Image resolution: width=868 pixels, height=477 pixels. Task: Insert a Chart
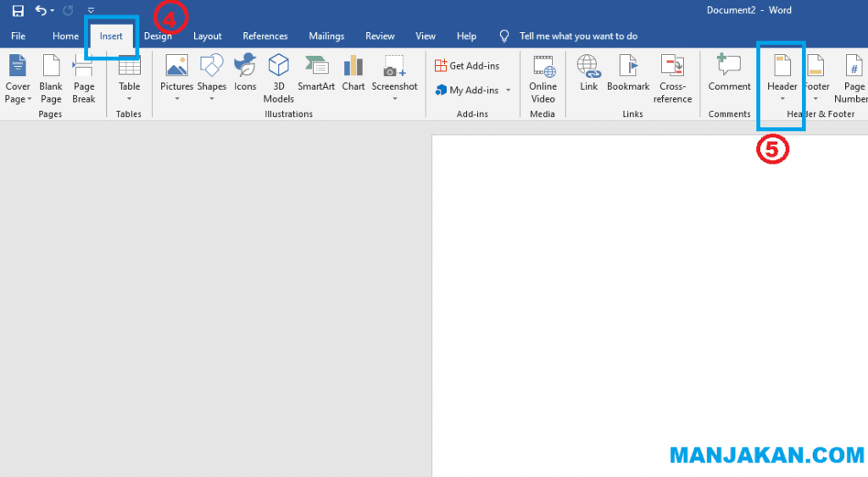353,73
